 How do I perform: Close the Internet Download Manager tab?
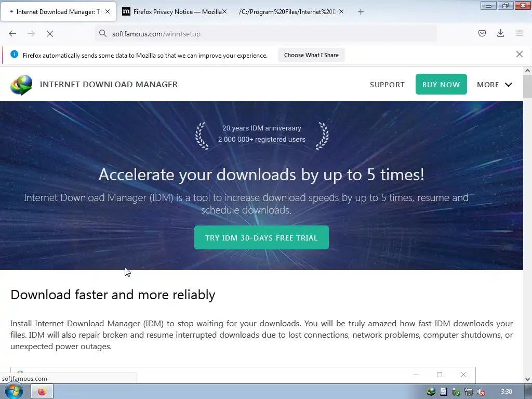(x=108, y=11)
